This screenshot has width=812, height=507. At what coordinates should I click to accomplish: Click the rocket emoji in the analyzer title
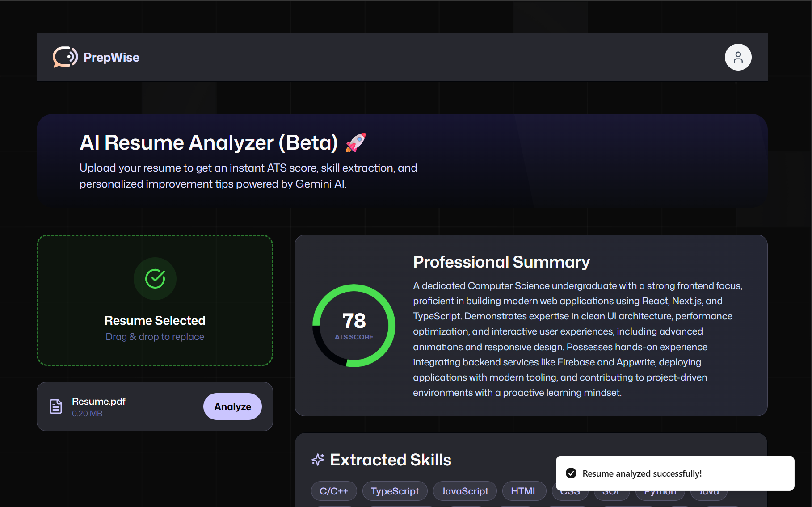tap(355, 142)
